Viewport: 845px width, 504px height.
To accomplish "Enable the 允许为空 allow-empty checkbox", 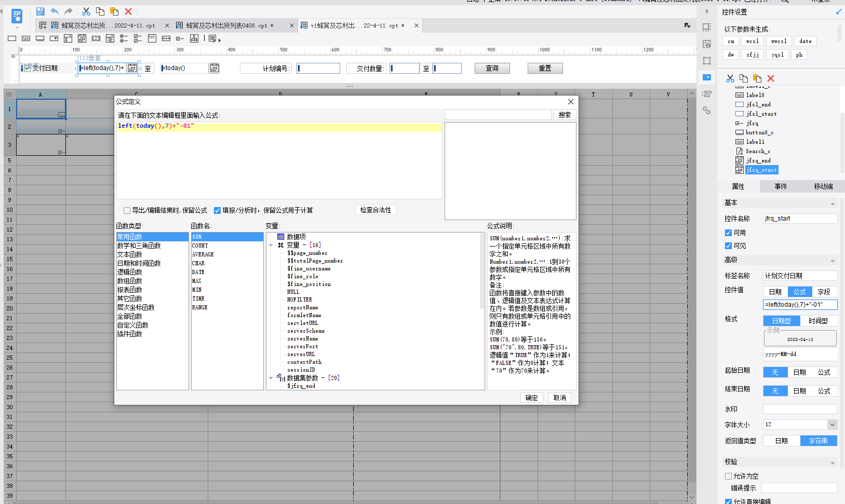I will 728,476.
